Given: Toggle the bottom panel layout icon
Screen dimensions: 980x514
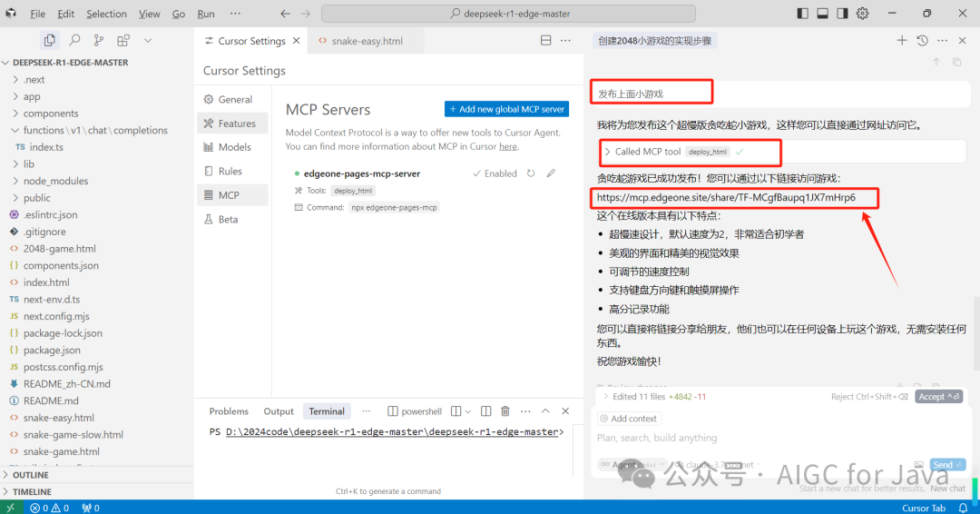Looking at the screenshot, I should click(x=822, y=13).
